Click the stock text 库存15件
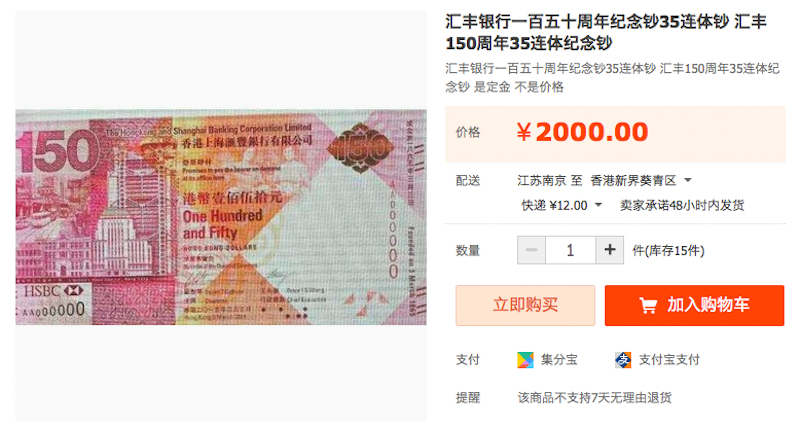 click(674, 250)
